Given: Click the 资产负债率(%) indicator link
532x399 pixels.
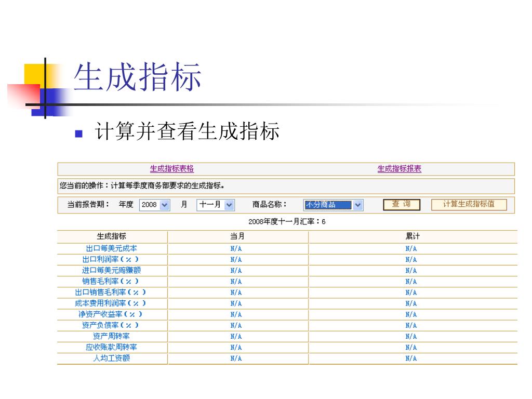Looking at the screenshot, I should [111, 325].
